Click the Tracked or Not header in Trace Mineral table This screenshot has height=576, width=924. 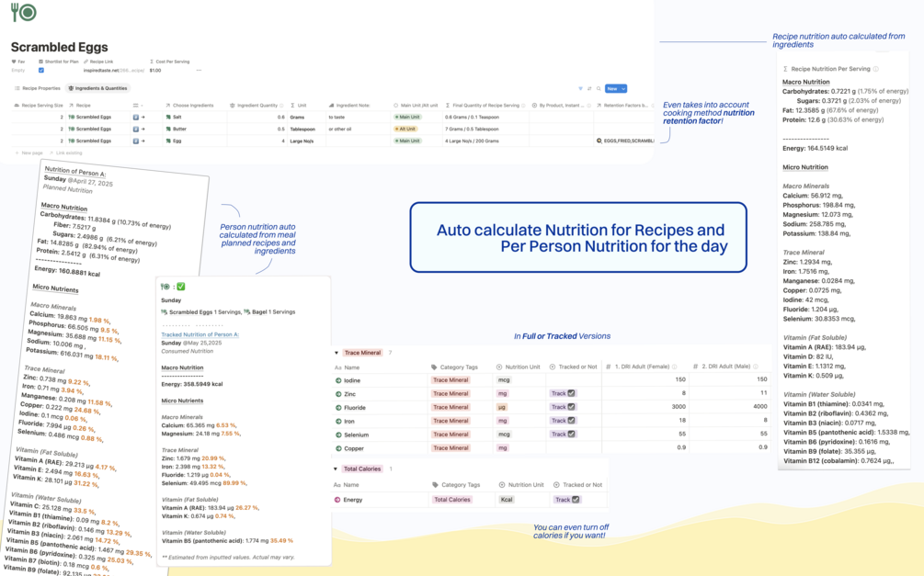click(x=573, y=367)
